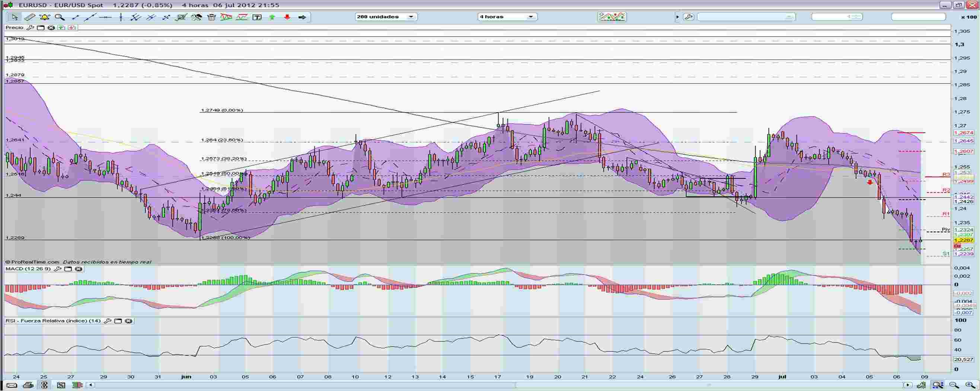Open the MACD indicator settings wrench
980x391 pixels.
click(58, 269)
